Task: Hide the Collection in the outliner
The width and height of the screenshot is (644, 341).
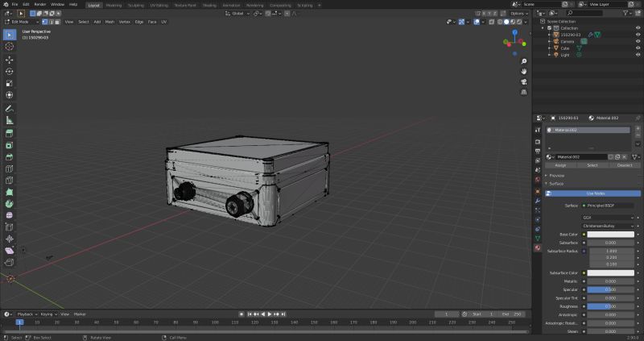Action: point(638,28)
